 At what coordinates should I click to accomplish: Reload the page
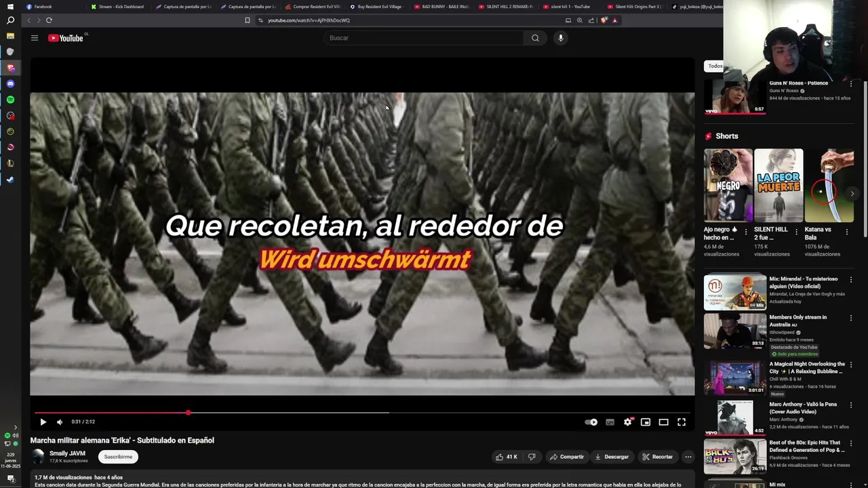[49, 20]
